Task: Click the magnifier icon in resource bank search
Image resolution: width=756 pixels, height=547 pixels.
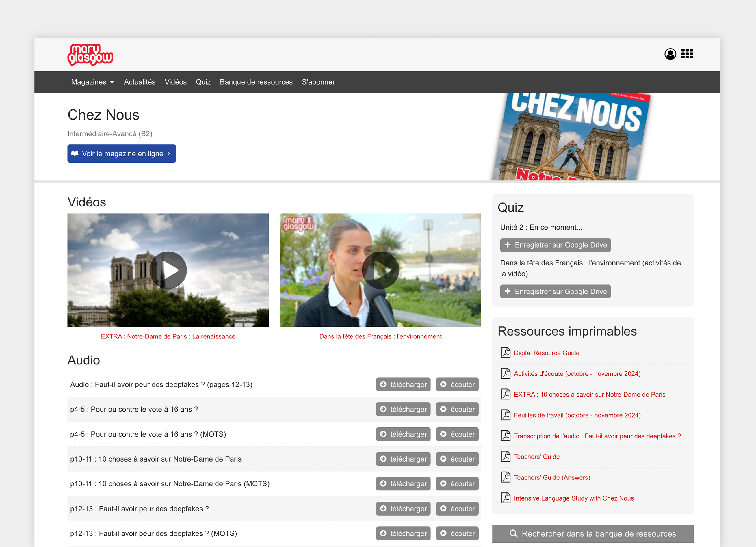Action: click(513, 534)
